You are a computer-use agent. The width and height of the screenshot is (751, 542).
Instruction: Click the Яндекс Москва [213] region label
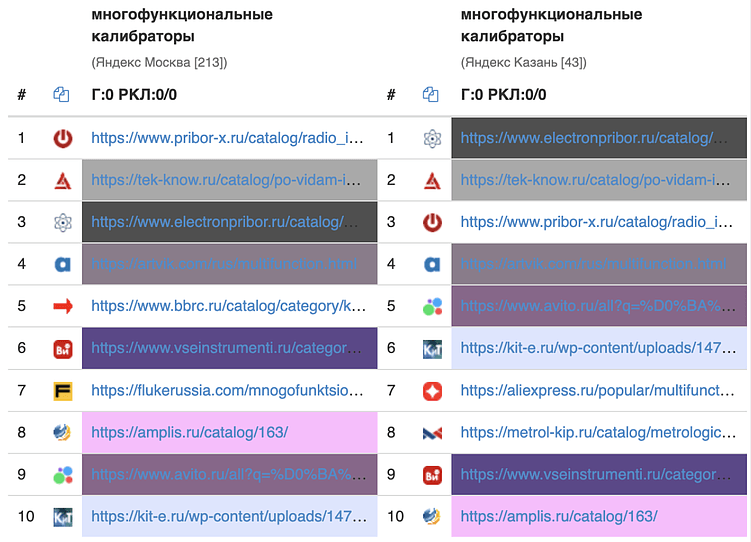159,62
